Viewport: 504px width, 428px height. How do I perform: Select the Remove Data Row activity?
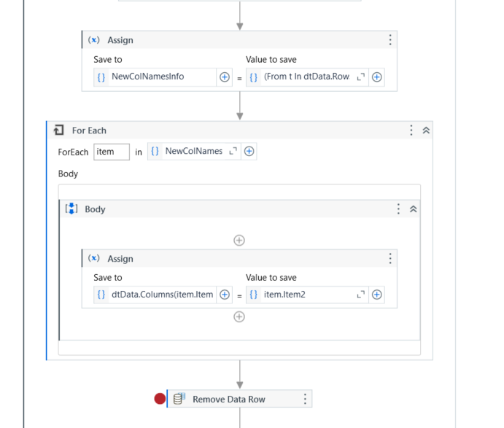pos(229,399)
